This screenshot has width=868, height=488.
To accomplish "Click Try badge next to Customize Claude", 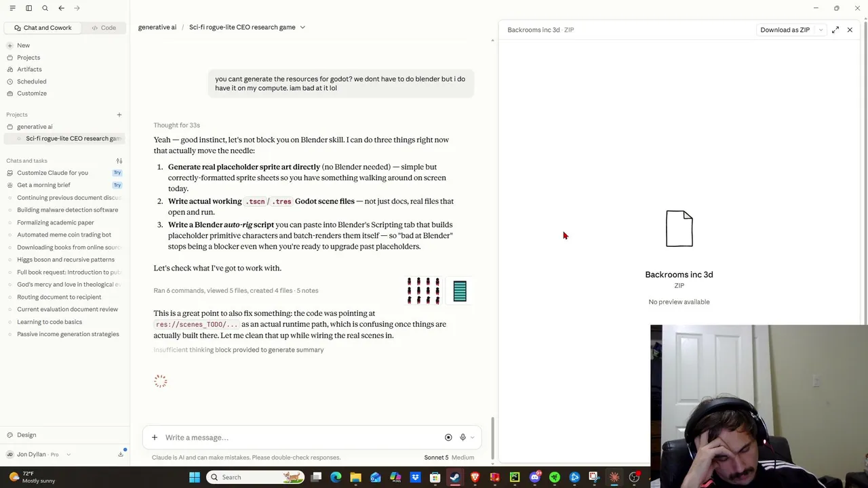I will click(x=117, y=173).
